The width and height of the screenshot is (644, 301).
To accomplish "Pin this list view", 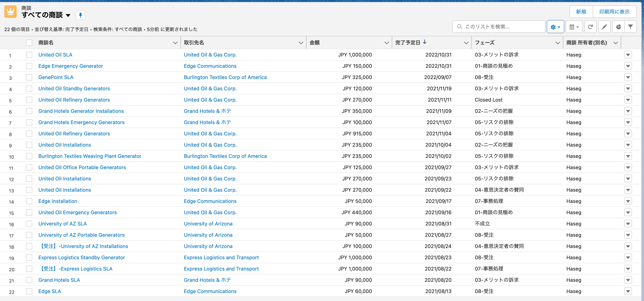I will 80,15.
